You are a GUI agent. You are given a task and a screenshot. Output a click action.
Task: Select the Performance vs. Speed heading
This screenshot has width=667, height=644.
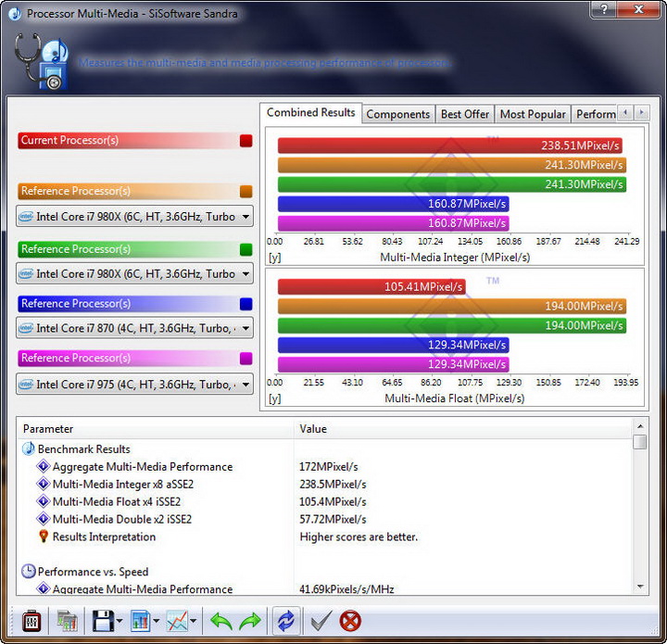[93, 572]
